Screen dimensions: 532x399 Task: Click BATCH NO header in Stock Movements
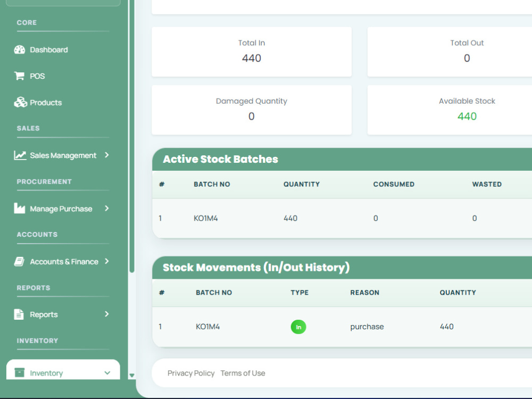tap(214, 293)
